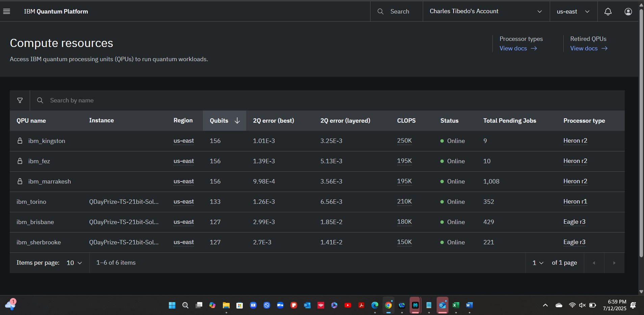Click the us-east region of ibm_fez
The width and height of the screenshot is (644, 315).
[x=183, y=161]
